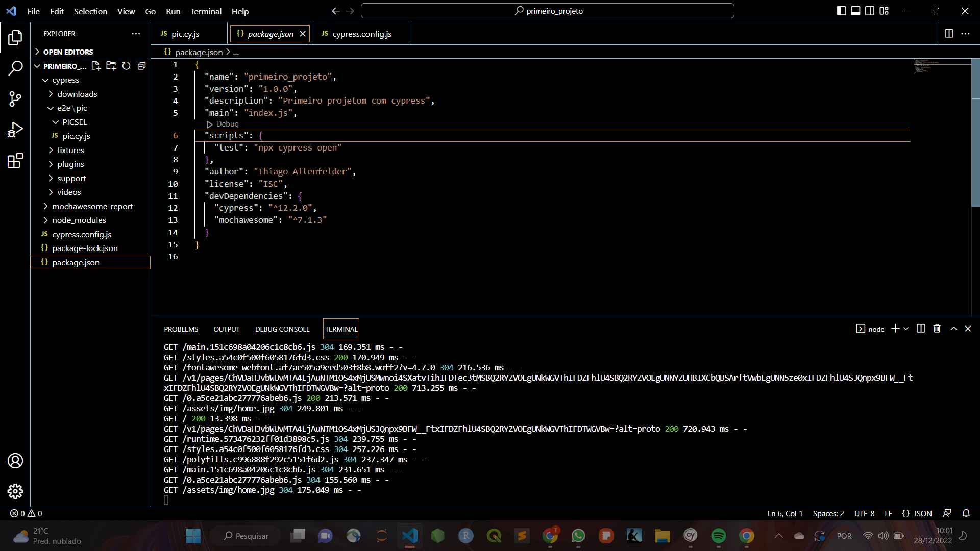Open the Terminal menu
980x551 pixels.
206,11
